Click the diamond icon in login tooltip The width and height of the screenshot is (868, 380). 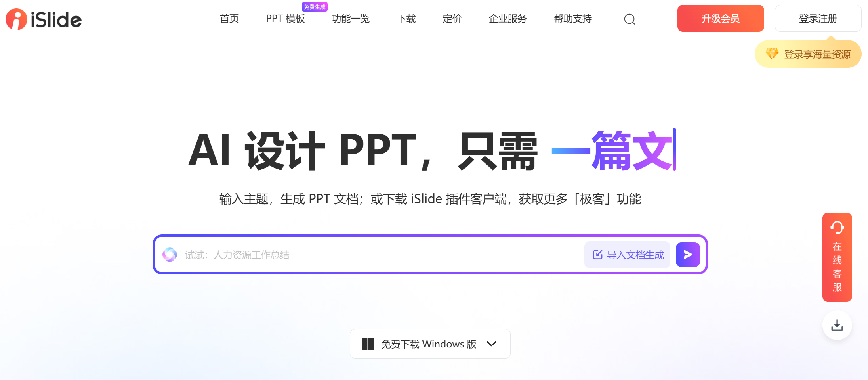[772, 54]
